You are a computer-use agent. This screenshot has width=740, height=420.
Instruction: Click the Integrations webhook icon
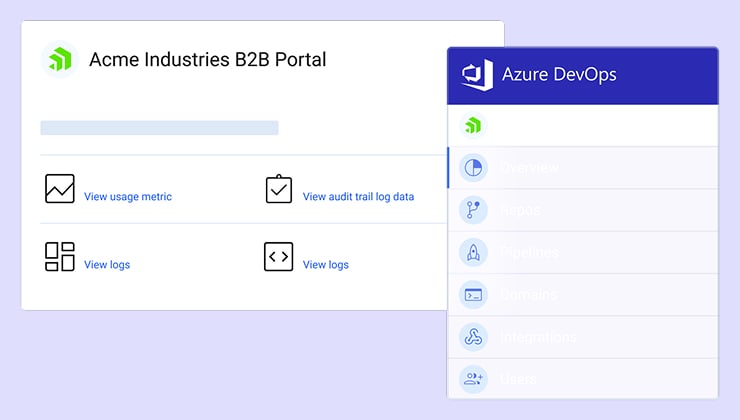coord(472,337)
